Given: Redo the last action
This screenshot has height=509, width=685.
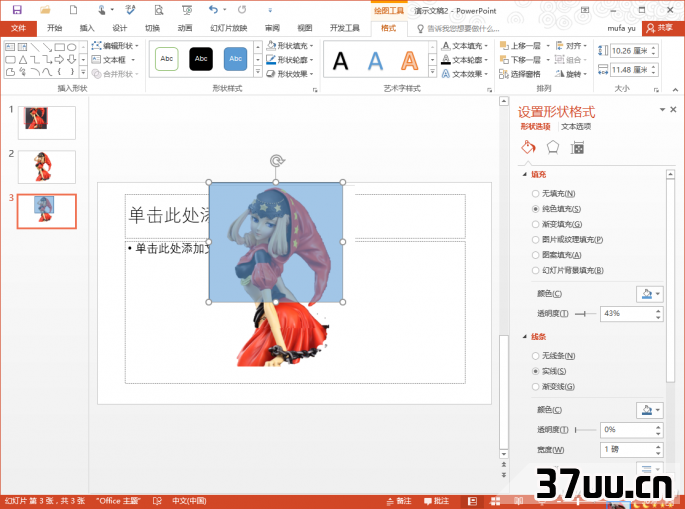Looking at the screenshot, I should tap(242, 10).
